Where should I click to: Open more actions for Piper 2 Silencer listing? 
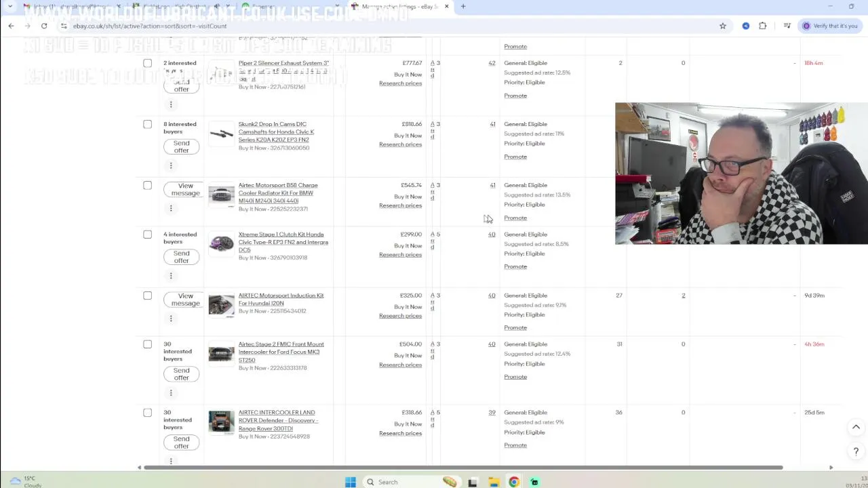tap(171, 104)
